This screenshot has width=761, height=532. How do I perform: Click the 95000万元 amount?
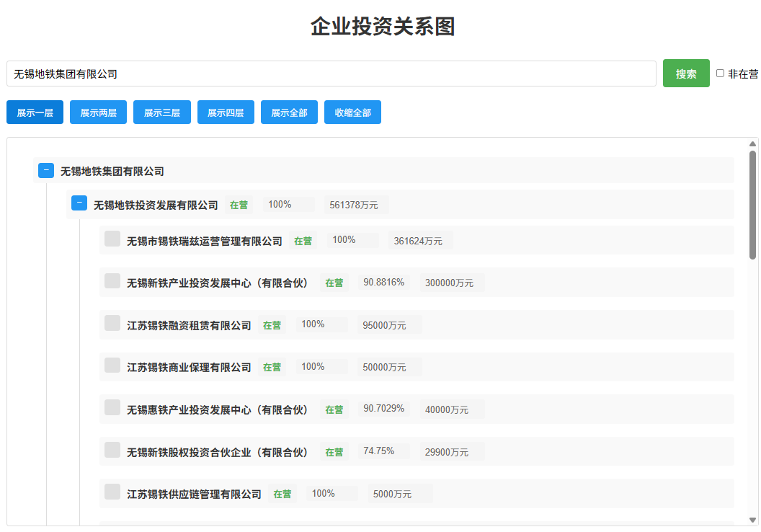point(388,326)
